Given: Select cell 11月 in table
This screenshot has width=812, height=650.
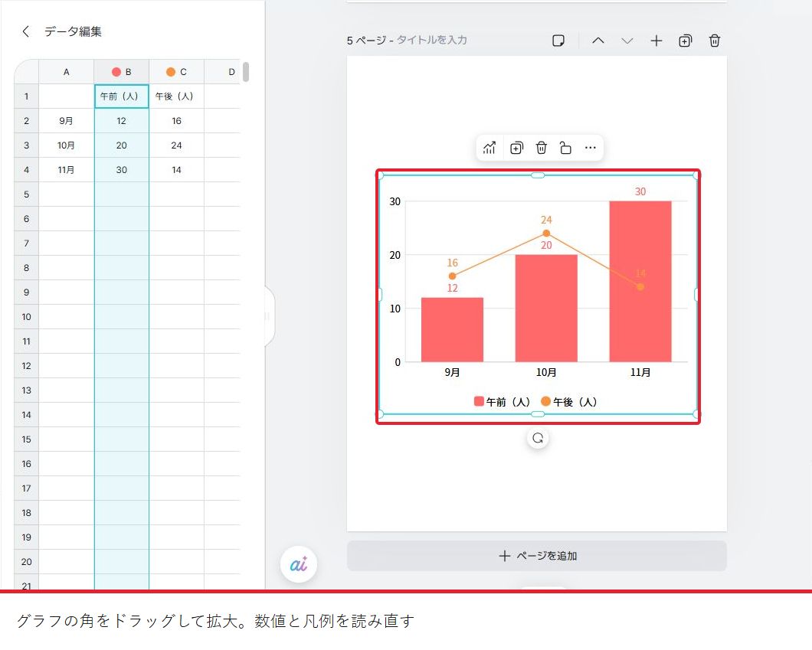Looking at the screenshot, I should coord(67,170).
